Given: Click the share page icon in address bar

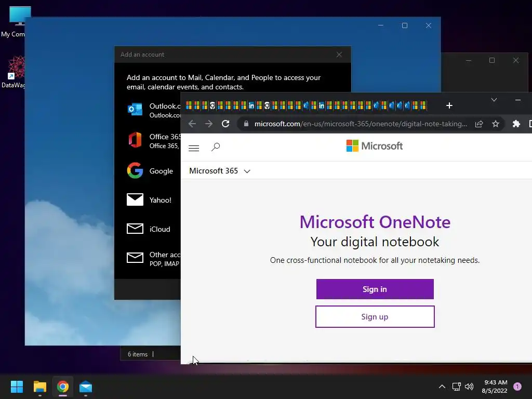Looking at the screenshot, I should 478,124.
